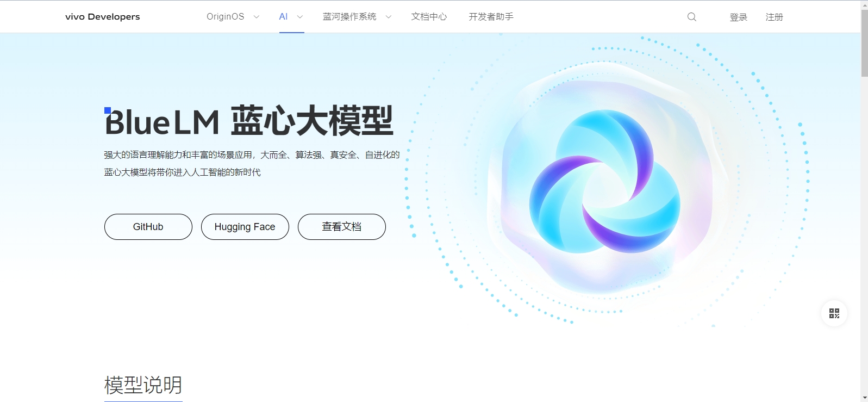The image size is (868, 402).
Task: Open 文档中心 in the navigation bar
Action: click(x=429, y=17)
